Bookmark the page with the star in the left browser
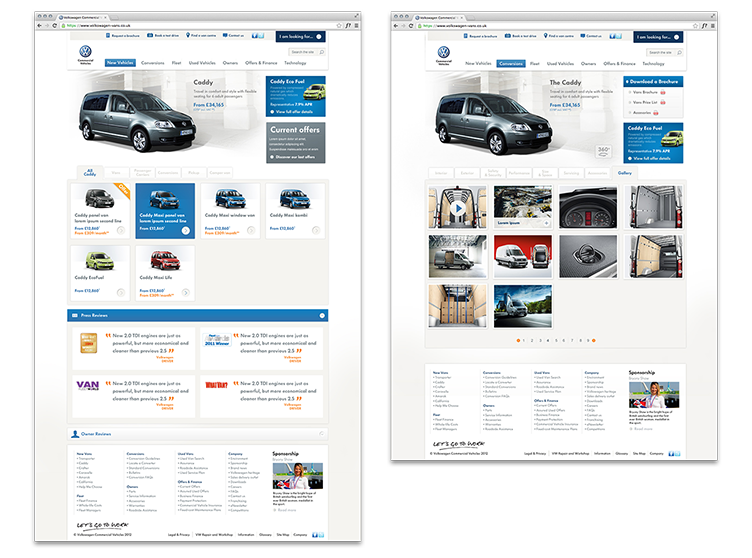 pos(339,25)
